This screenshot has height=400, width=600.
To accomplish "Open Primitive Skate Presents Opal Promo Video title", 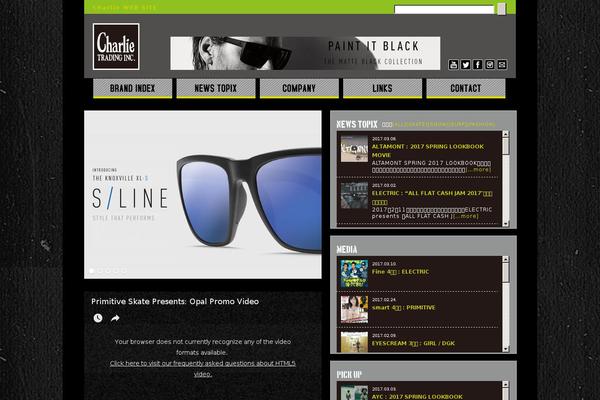I will [175, 302].
